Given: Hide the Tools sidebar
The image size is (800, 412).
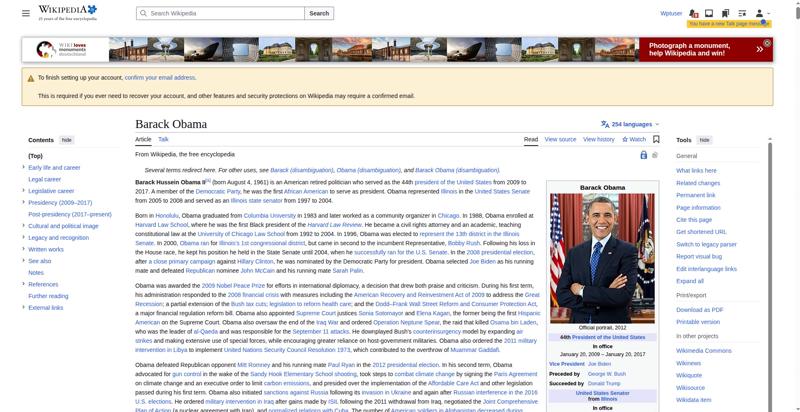Looking at the screenshot, I should tap(704, 140).
